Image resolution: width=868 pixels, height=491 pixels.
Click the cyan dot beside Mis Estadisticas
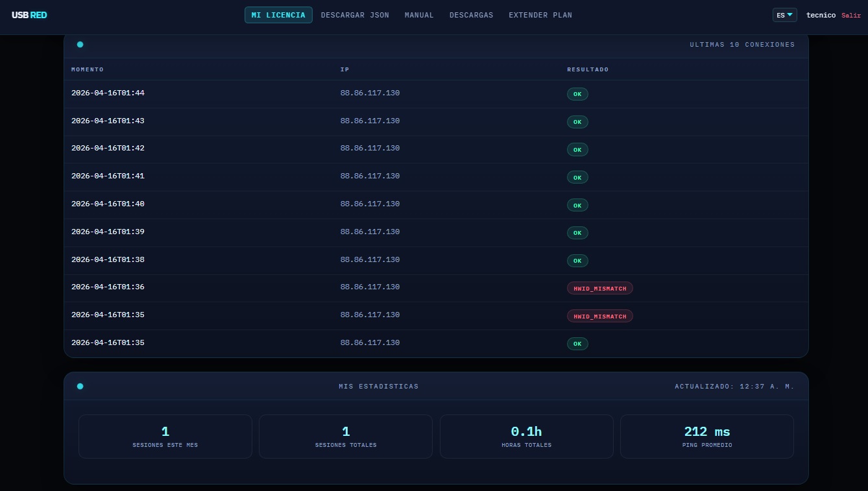[x=80, y=387]
